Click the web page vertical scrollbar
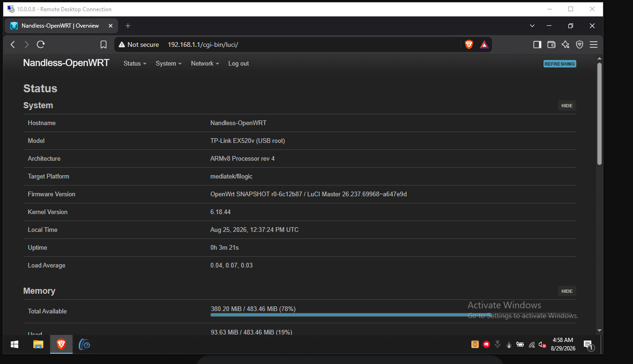Screen dimensions: 633x364 (x=599, y=114)
